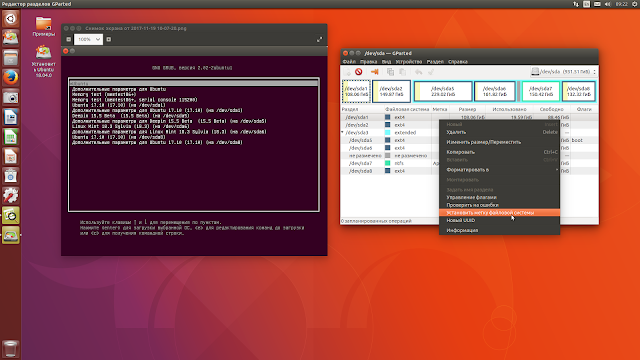Image resolution: width=640 pixels, height=360 pixels.
Task: Click the Свободно column header
Action: (551, 109)
